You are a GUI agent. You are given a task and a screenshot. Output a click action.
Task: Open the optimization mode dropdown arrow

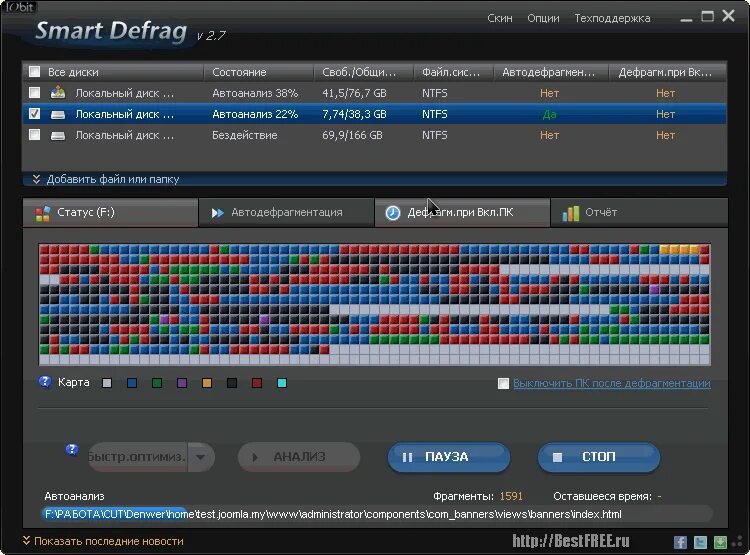(x=200, y=457)
